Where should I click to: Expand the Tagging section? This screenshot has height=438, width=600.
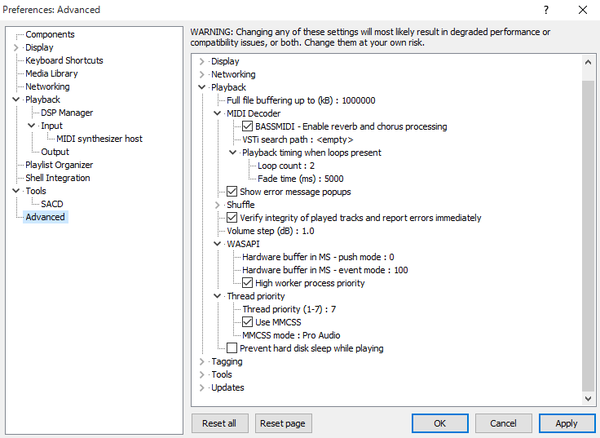click(202, 361)
